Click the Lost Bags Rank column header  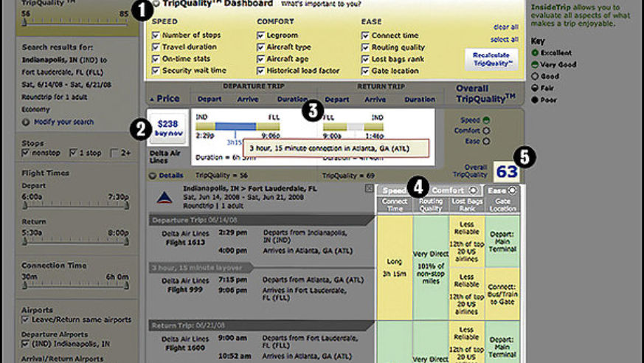click(466, 205)
